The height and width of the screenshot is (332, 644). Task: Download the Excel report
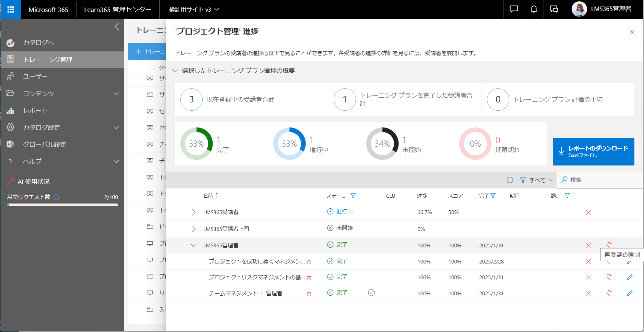click(x=593, y=151)
